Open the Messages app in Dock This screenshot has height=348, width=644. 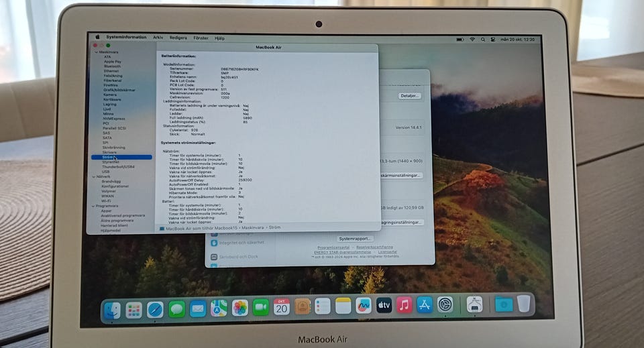tap(176, 309)
